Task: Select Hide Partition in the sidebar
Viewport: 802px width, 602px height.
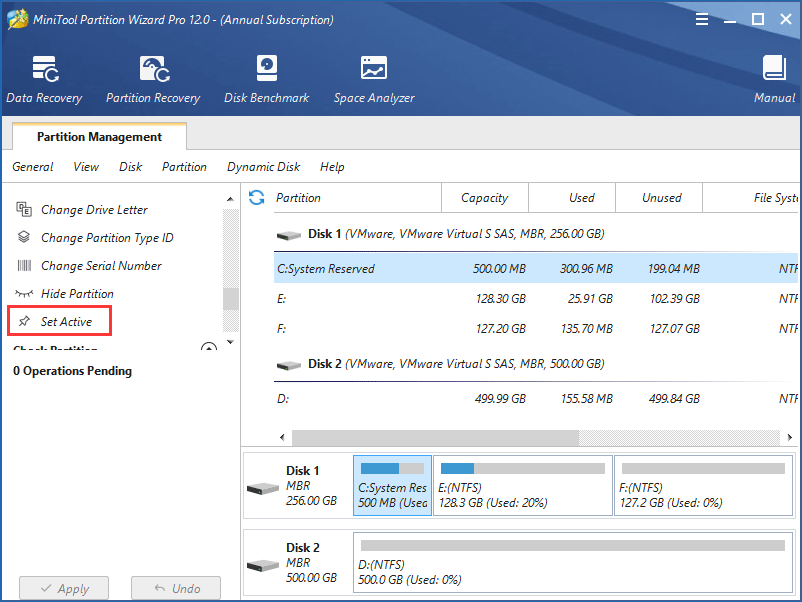Action: [x=75, y=293]
